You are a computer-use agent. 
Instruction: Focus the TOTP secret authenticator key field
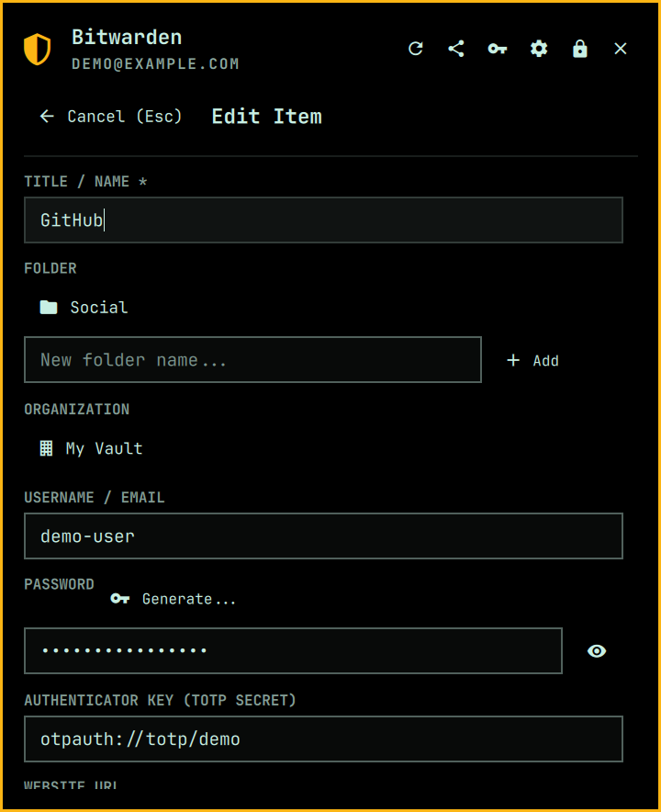(x=323, y=739)
